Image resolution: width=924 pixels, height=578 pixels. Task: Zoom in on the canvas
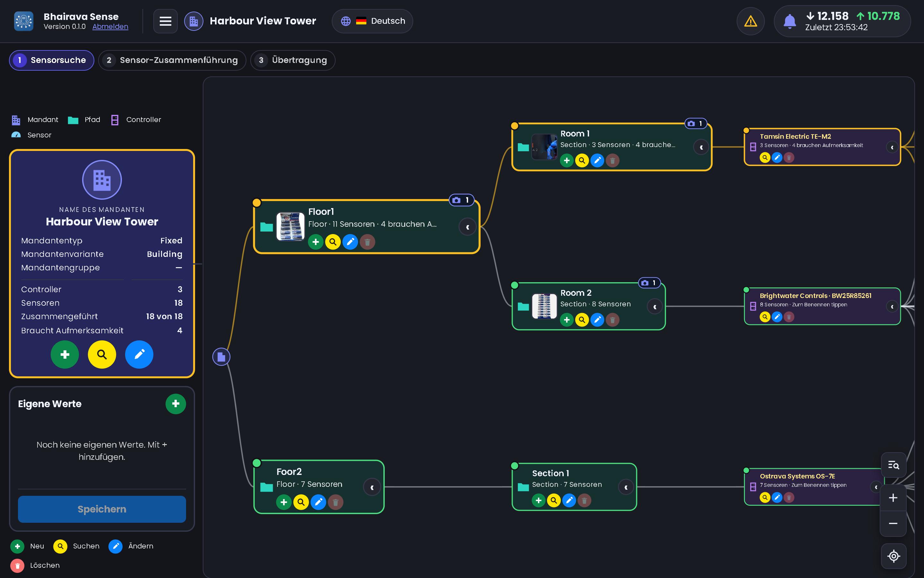(893, 498)
